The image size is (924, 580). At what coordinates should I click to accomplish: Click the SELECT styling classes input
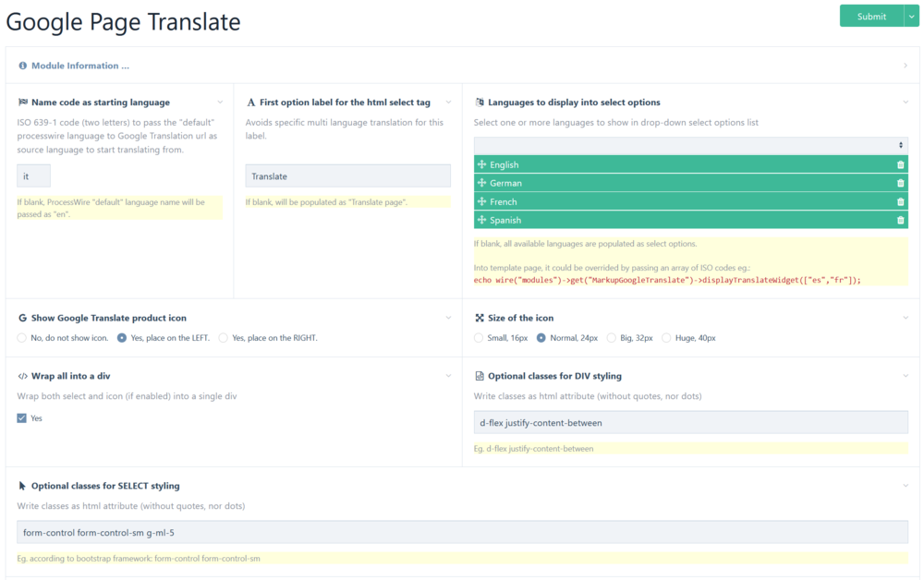tap(462, 533)
